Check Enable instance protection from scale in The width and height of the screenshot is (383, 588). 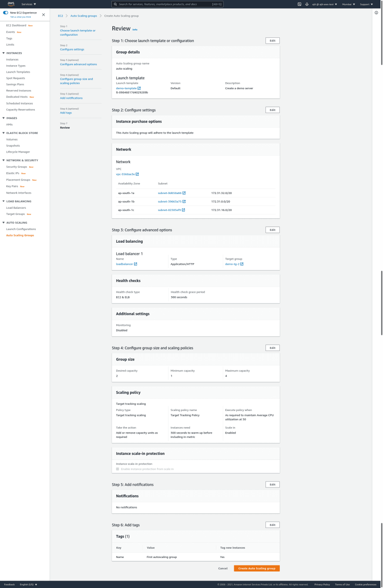point(118,469)
